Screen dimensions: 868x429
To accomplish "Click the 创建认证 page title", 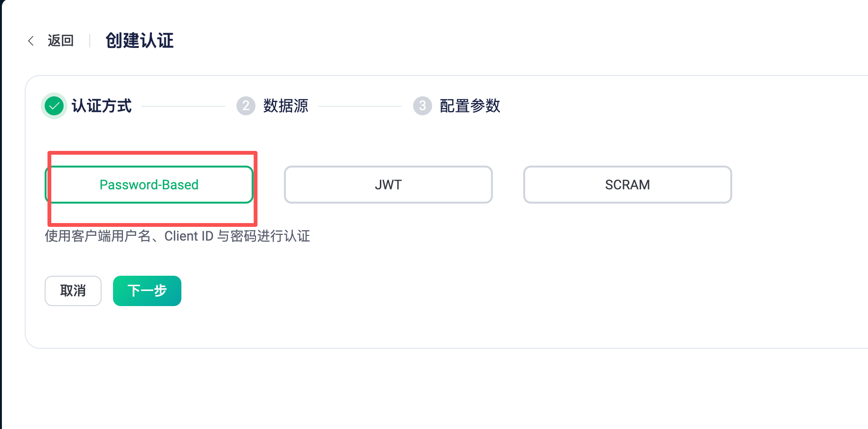I will [x=140, y=41].
